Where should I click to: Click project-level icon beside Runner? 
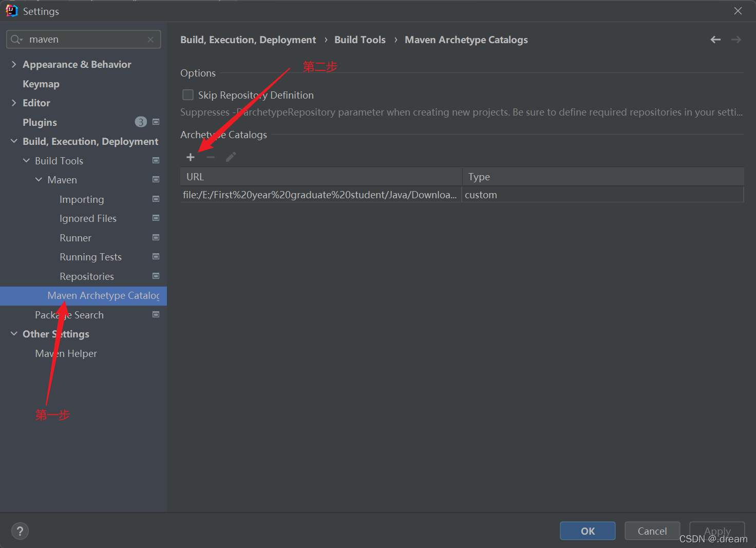coord(156,237)
